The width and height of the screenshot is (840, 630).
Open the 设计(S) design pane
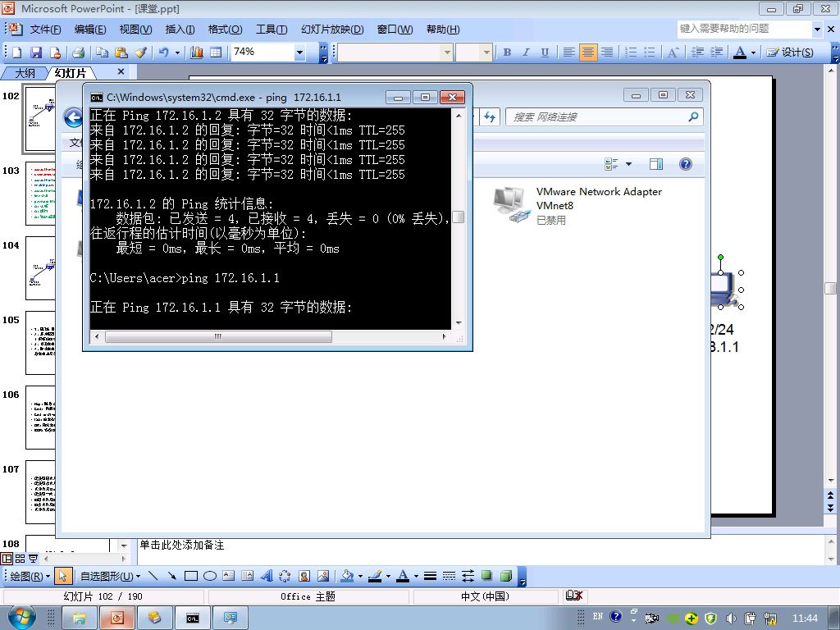pyautogui.click(x=790, y=52)
